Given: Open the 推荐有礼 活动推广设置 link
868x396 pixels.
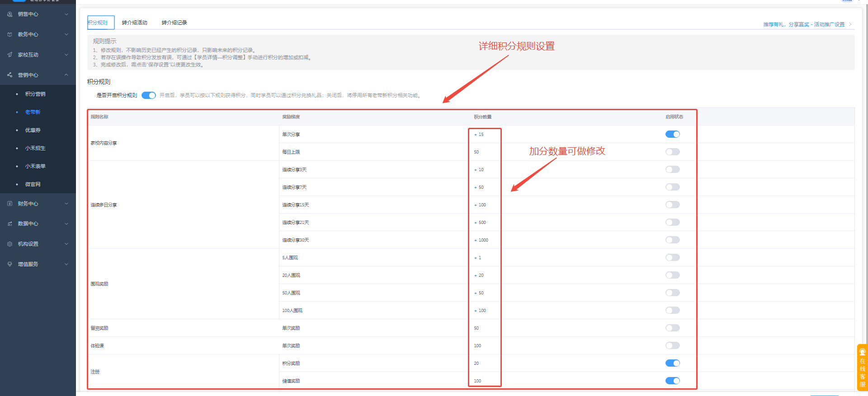Looking at the screenshot, I should click(x=804, y=24).
